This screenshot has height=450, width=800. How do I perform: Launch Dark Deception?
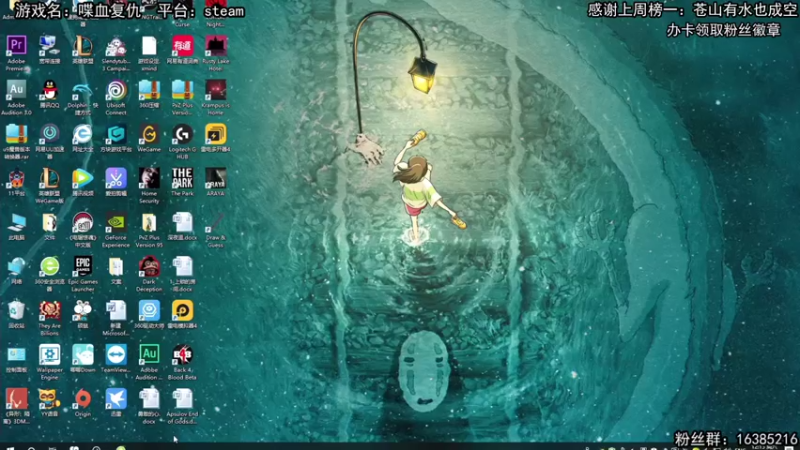[x=149, y=267]
